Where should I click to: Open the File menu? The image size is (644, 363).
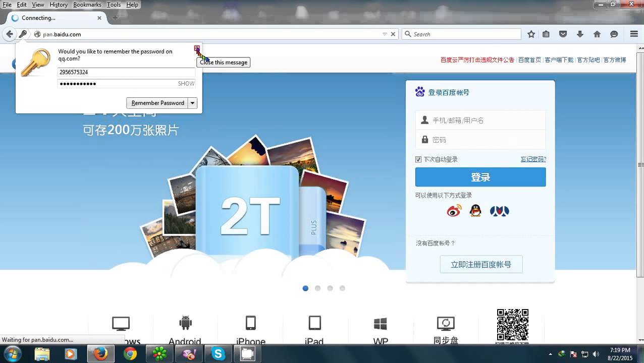point(7,5)
